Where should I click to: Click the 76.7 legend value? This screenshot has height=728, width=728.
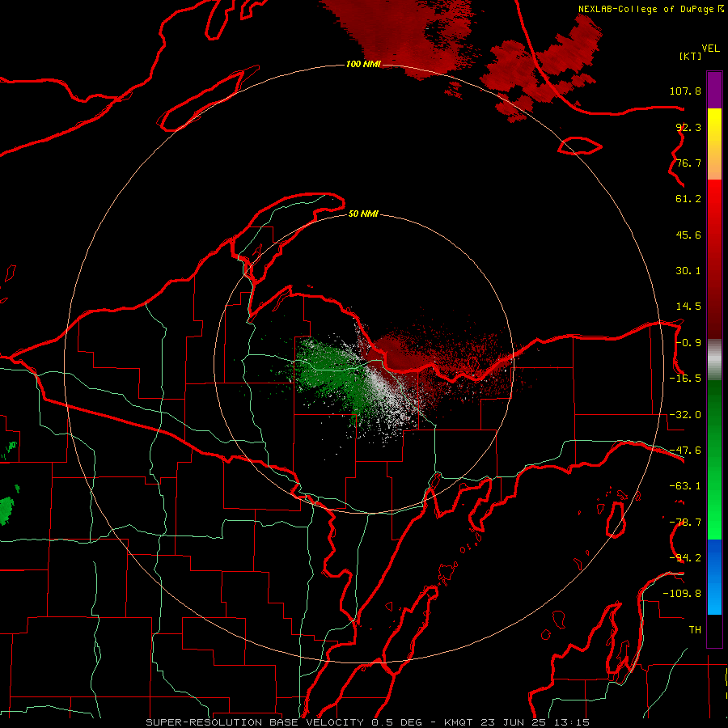click(688, 163)
